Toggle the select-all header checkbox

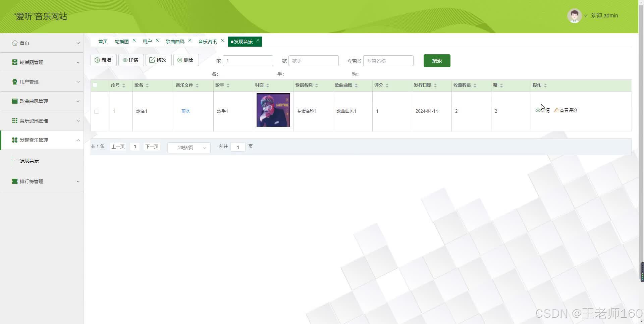[x=95, y=85]
